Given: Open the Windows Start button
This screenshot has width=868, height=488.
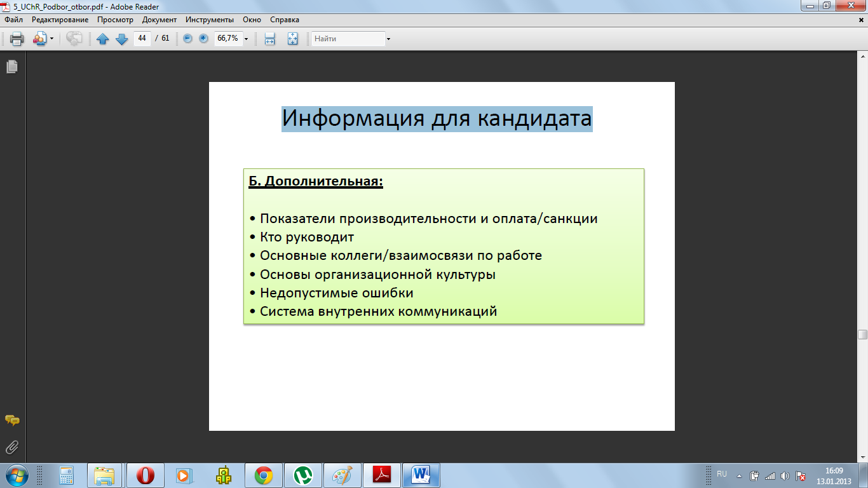Looking at the screenshot, I should tap(16, 475).
